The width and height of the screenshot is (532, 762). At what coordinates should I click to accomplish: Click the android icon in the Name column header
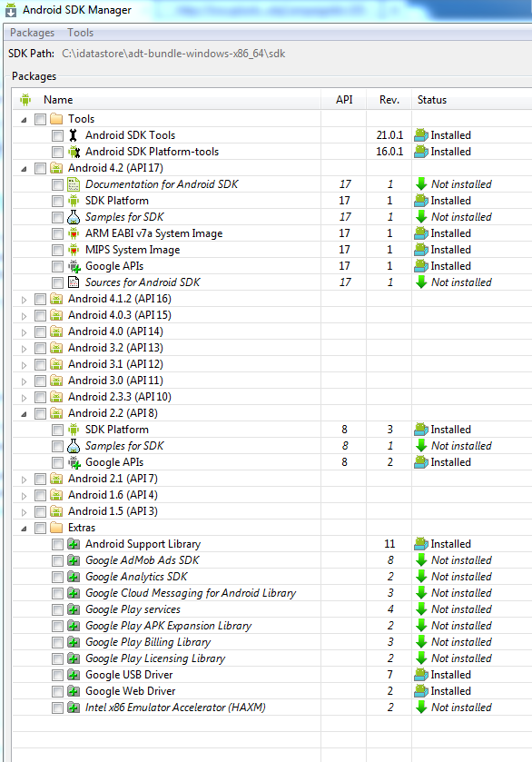[25, 100]
